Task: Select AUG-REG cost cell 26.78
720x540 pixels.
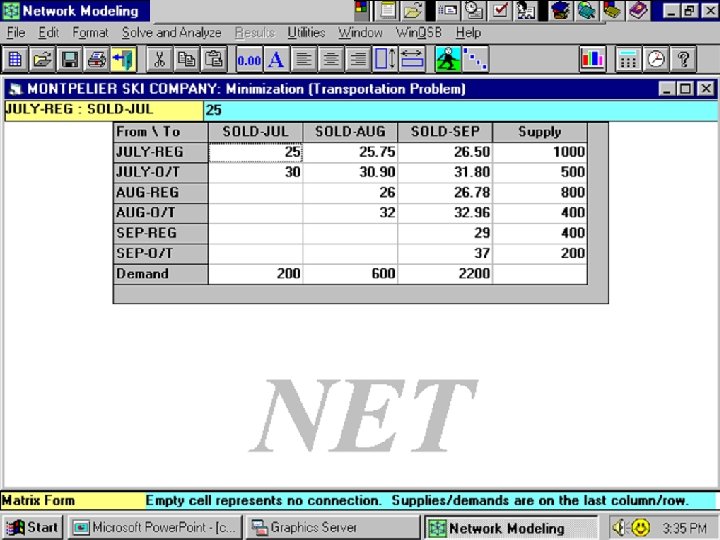Action: click(445, 192)
